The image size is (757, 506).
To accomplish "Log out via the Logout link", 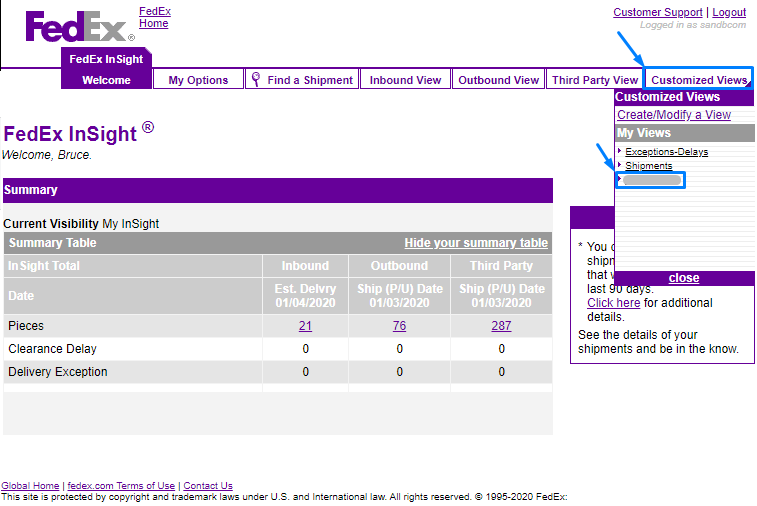I will click(729, 12).
